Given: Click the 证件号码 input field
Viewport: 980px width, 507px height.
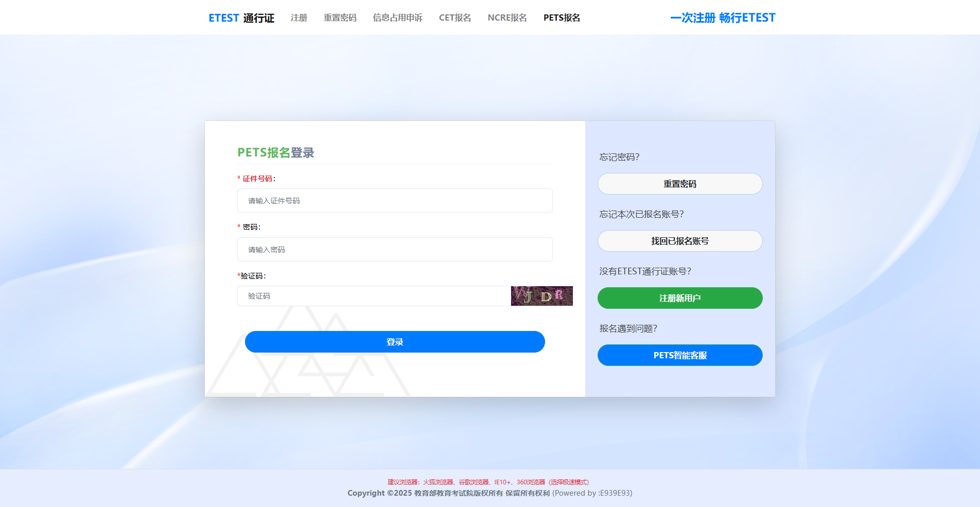Looking at the screenshot, I should click(394, 200).
